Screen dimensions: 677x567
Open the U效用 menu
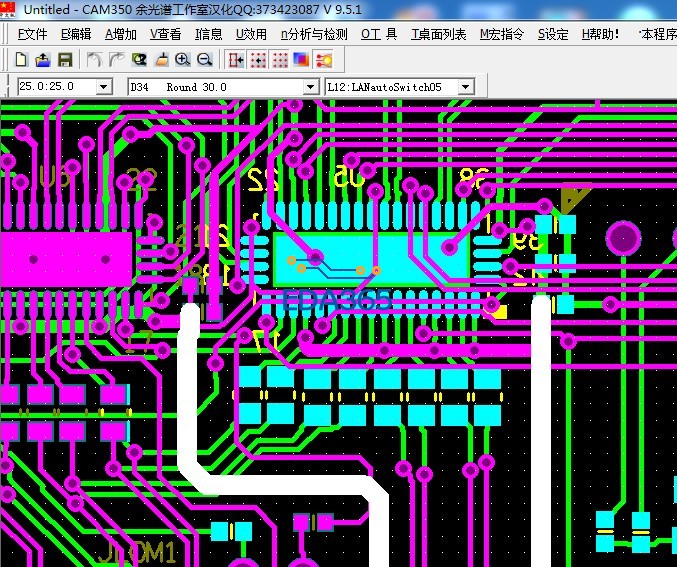pos(251,34)
